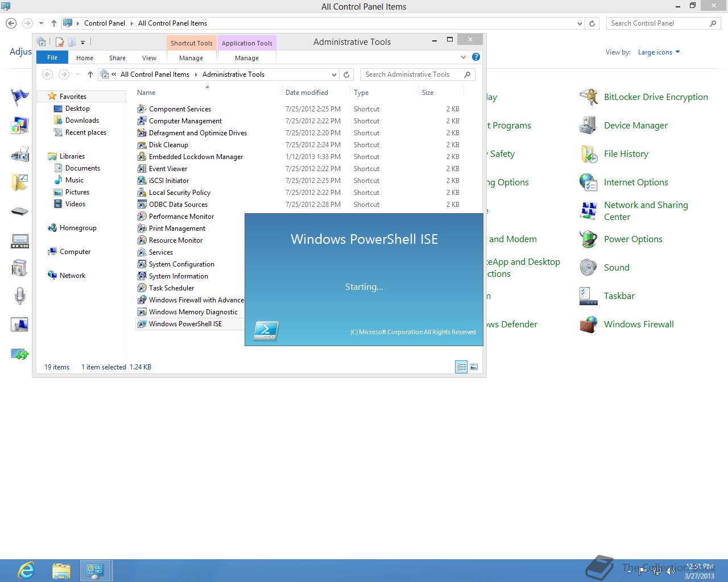Click the Network and Sharing Center icon
The image size is (728, 582).
coord(589,211)
